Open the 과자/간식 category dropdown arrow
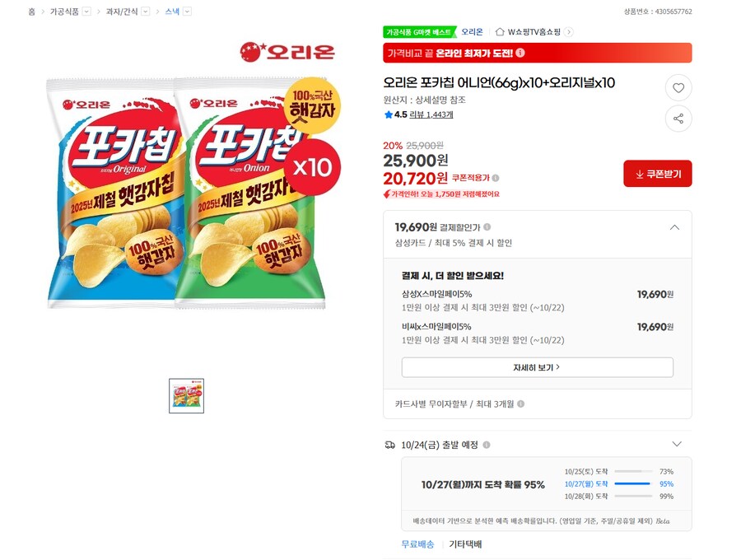741x560 pixels. [x=144, y=11]
